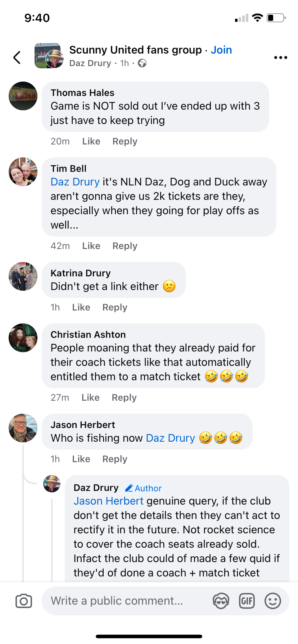Open Daz Drury mention in Tim Bell's comment
This screenshot has width=298, height=644.
75,182
